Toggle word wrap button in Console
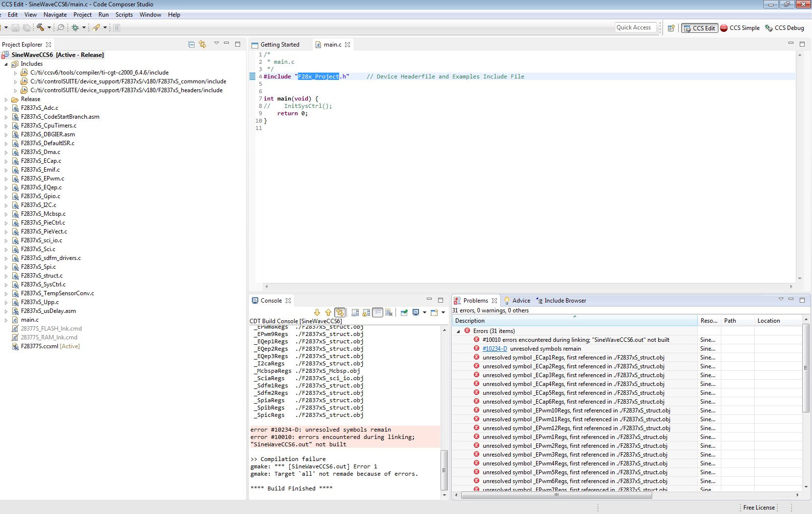The width and height of the screenshot is (812, 514). 377,312
